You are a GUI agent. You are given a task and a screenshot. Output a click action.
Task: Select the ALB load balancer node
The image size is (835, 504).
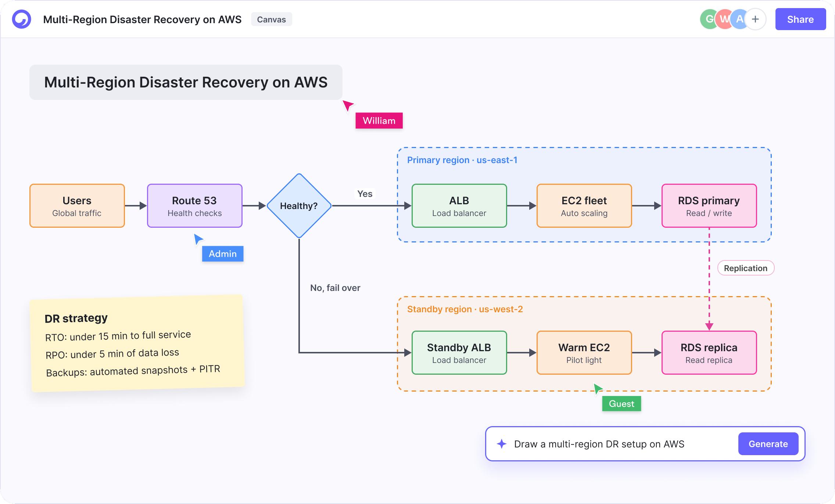pos(459,206)
